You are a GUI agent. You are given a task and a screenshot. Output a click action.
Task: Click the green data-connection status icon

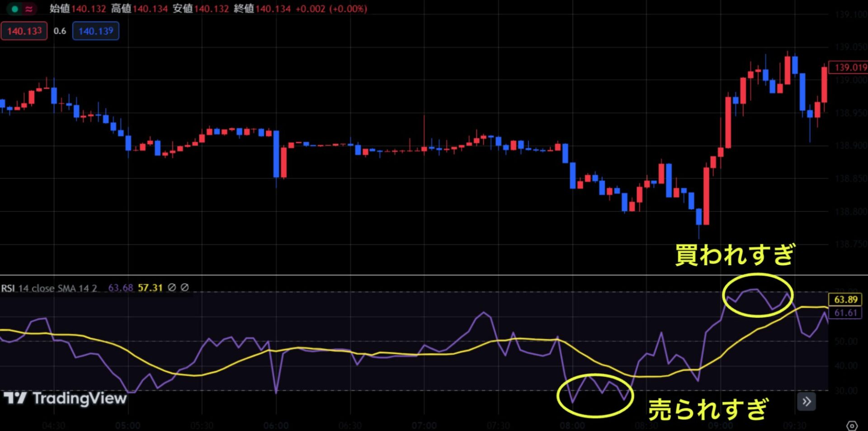14,9
